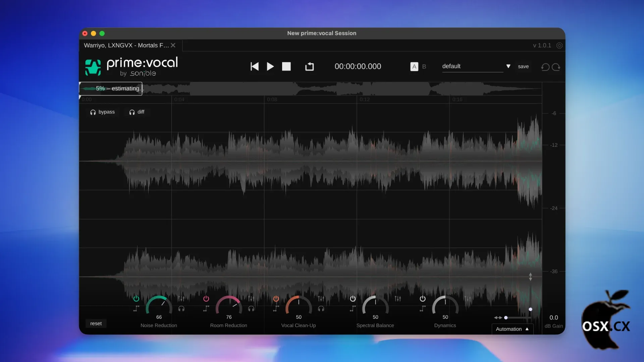Click the Noise Reduction value 66
The height and width of the screenshot is (362, 644).
coord(159,317)
